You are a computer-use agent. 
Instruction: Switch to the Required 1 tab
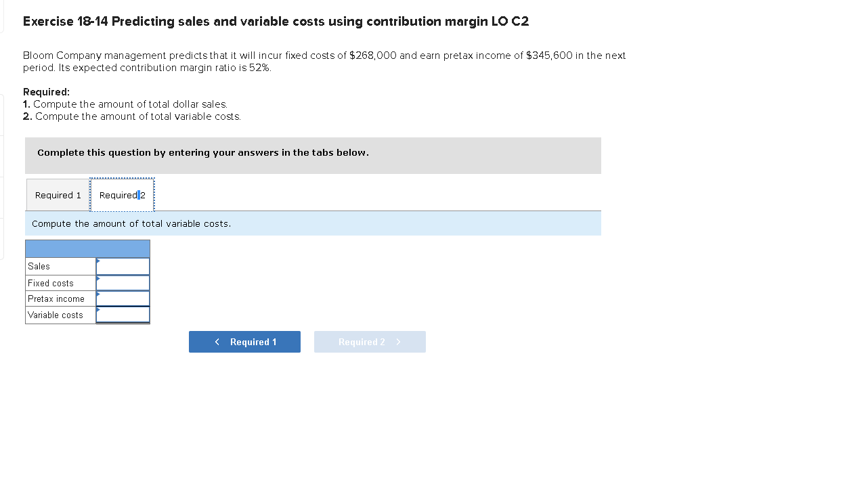click(58, 195)
